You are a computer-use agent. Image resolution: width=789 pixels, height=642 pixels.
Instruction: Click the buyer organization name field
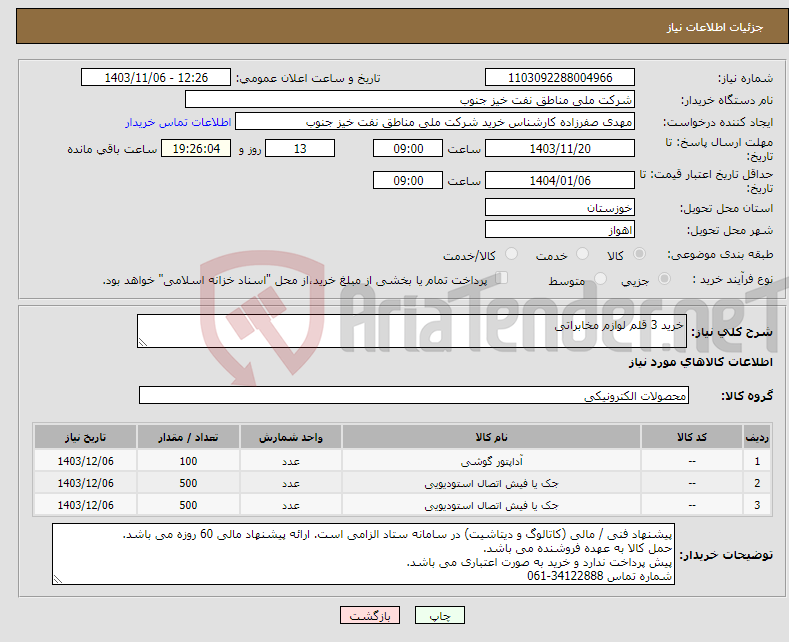pyautogui.click(x=410, y=100)
